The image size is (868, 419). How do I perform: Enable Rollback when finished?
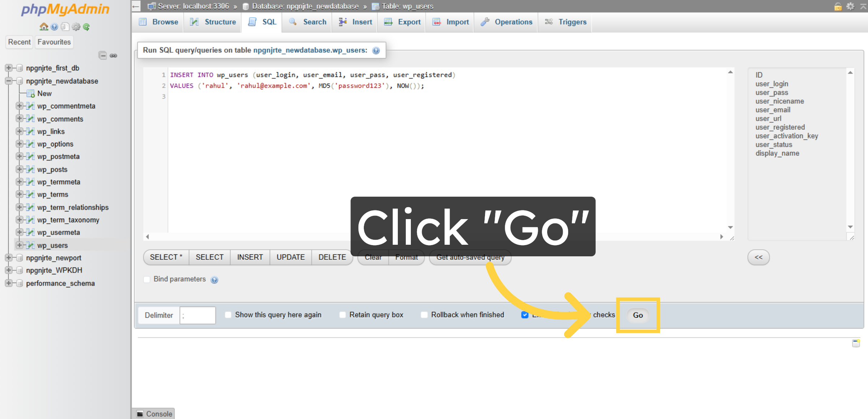(x=424, y=315)
